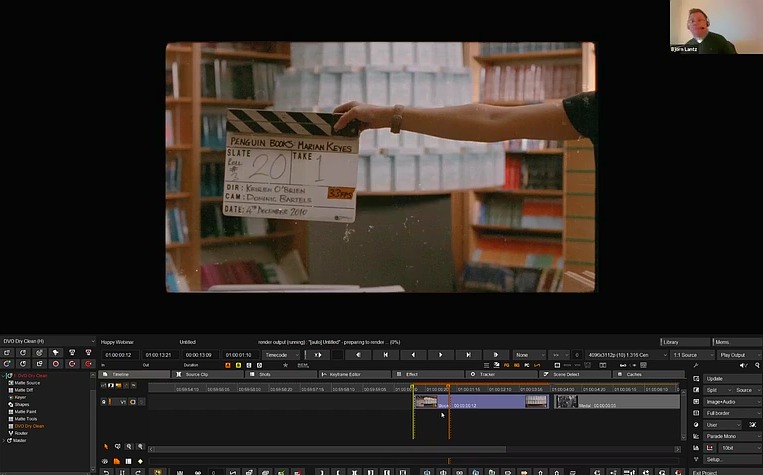Click the Mems button

737,342
